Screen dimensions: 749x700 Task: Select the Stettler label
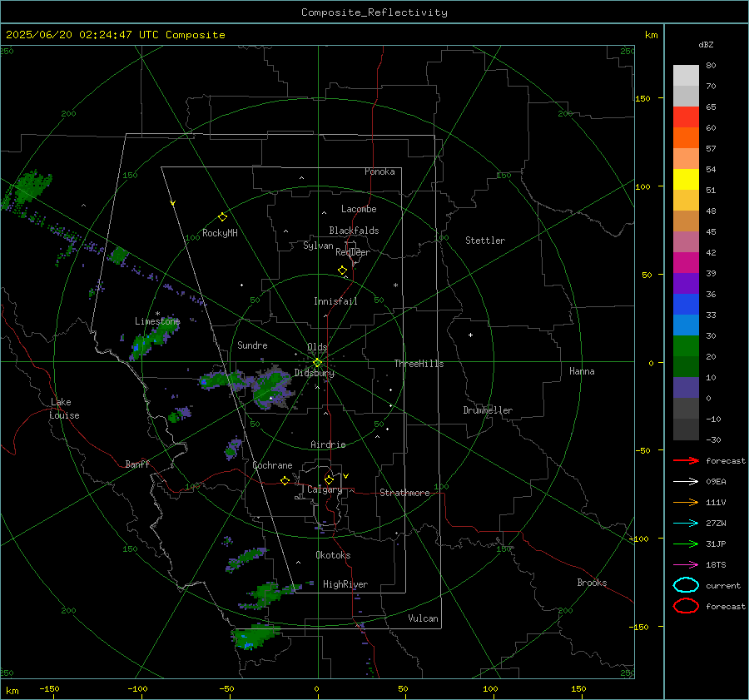coord(485,241)
